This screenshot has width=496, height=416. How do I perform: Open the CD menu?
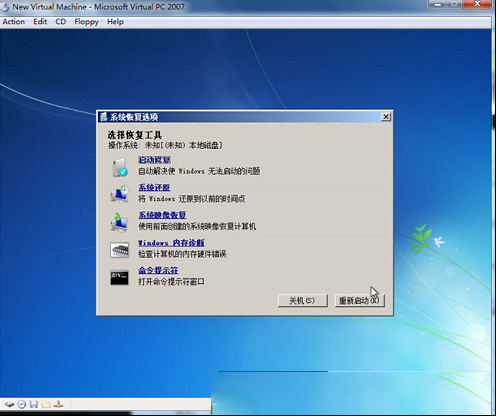coord(60,22)
